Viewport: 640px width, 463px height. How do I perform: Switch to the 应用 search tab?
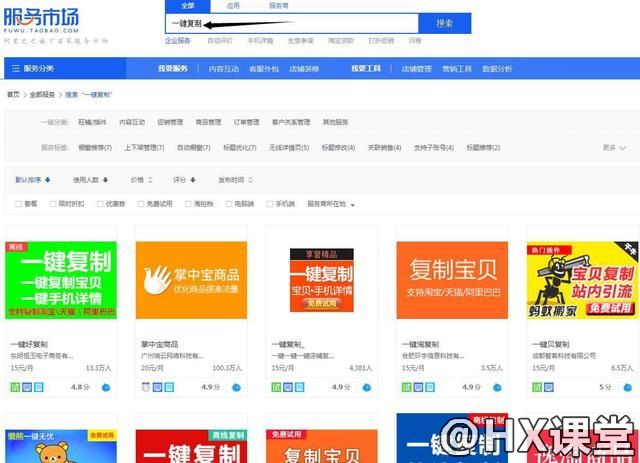pyautogui.click(x=233, y=6)
